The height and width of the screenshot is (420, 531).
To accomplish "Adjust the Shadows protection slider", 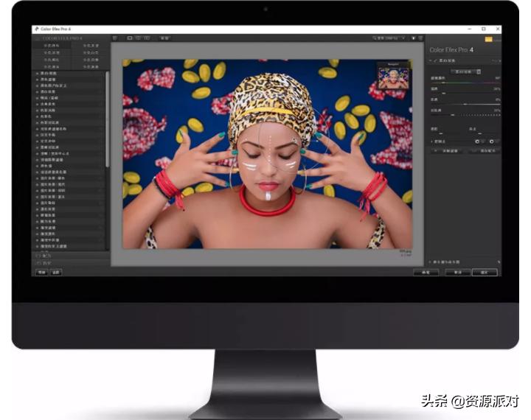I will [446, 133].
